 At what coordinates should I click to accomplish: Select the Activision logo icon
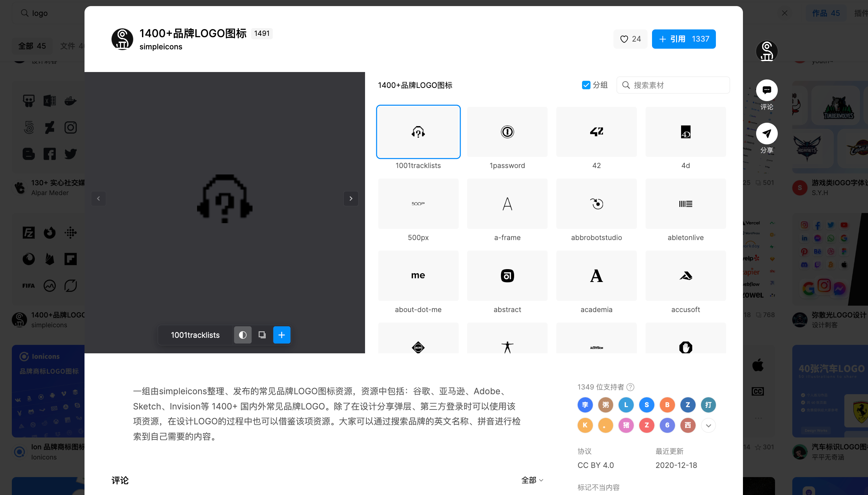[x=597, y=338]
